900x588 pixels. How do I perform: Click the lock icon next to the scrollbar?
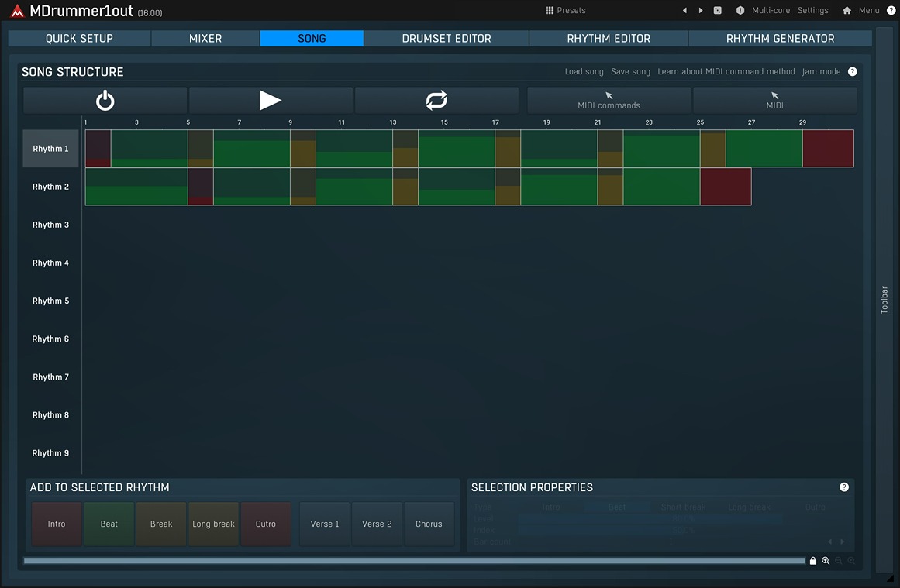[x=812, y=560]
